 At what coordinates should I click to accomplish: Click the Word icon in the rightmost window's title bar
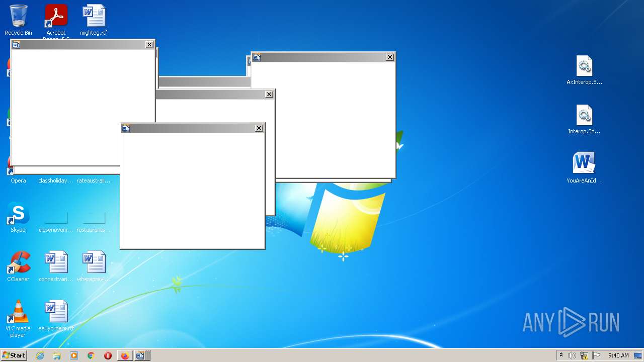[257, 57]
